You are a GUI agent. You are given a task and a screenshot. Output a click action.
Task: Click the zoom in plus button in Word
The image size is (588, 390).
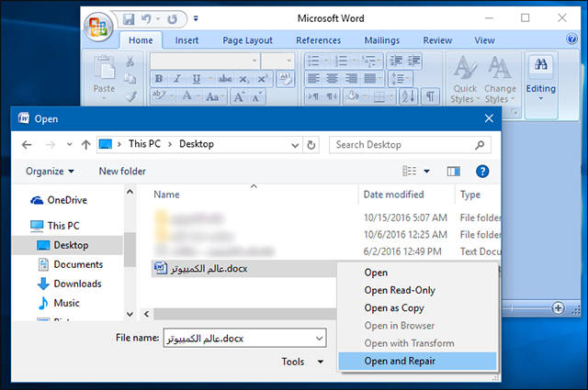558,308
